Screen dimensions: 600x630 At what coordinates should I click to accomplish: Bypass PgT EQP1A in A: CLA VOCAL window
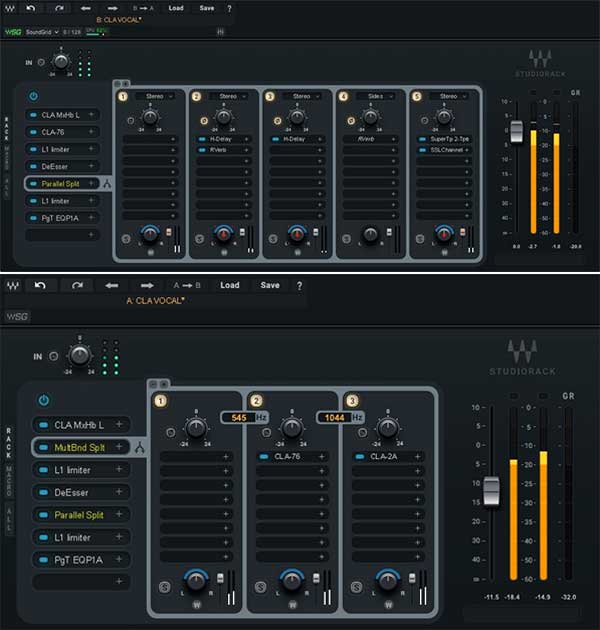[43, 560]
